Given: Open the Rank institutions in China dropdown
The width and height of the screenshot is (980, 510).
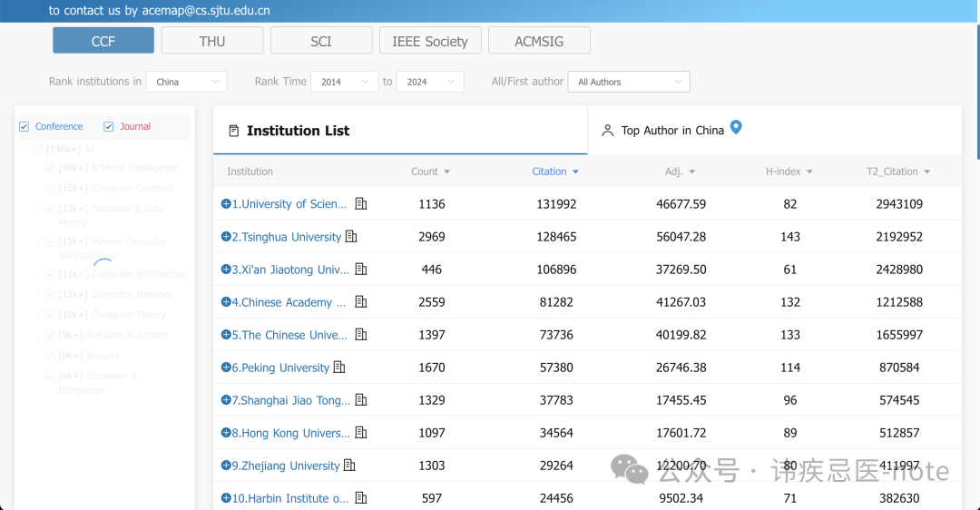Looking at the screenshot, I should [x=187, y=82].
